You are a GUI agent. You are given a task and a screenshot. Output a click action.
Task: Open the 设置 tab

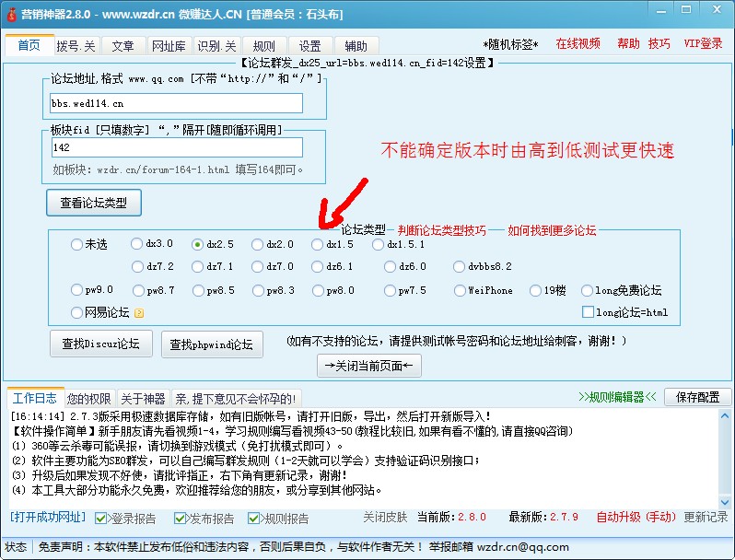310,46
